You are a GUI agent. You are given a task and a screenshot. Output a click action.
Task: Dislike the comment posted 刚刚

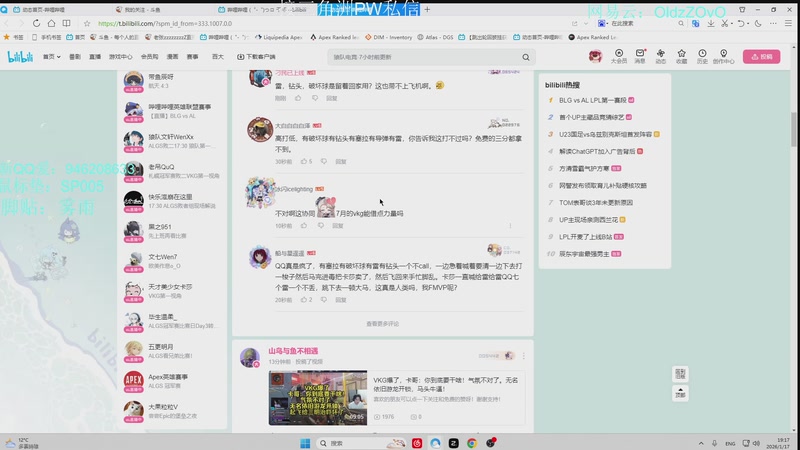[315, 98]
